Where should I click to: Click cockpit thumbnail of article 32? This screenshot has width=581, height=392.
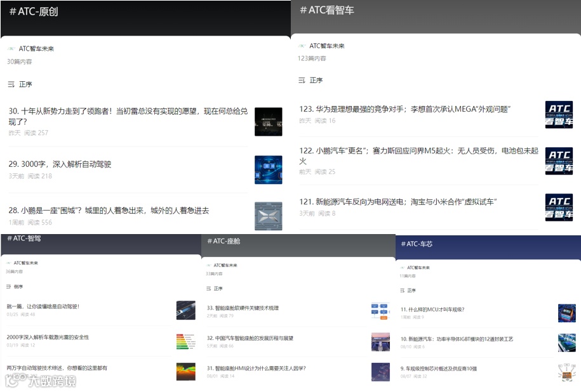coord(380,342)
